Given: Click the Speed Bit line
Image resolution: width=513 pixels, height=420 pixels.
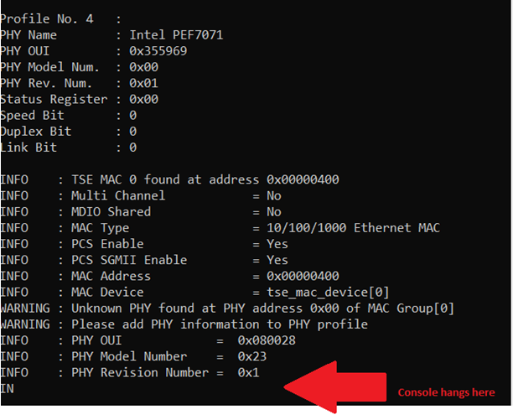Looking at the screenshot, I should coord(69,115).
